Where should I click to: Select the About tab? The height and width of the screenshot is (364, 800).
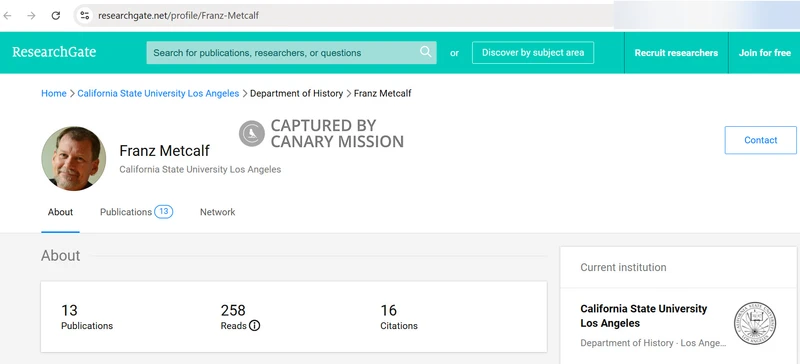pos(60,212)
